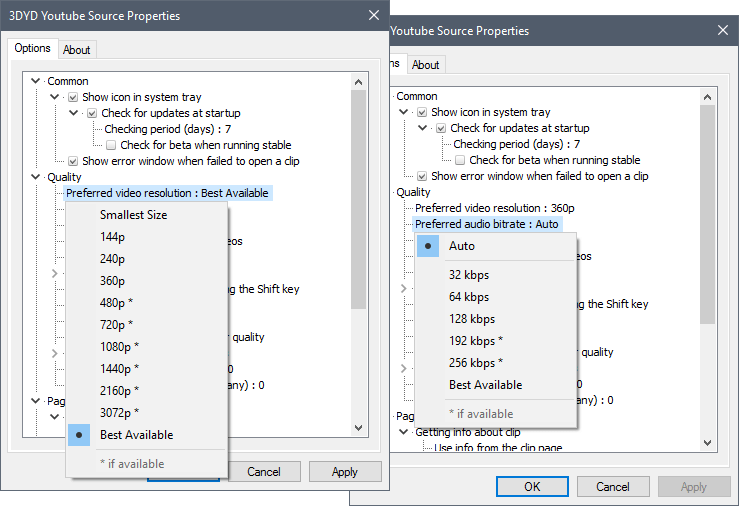Open About tab in right dialog

tap(425, 65)
